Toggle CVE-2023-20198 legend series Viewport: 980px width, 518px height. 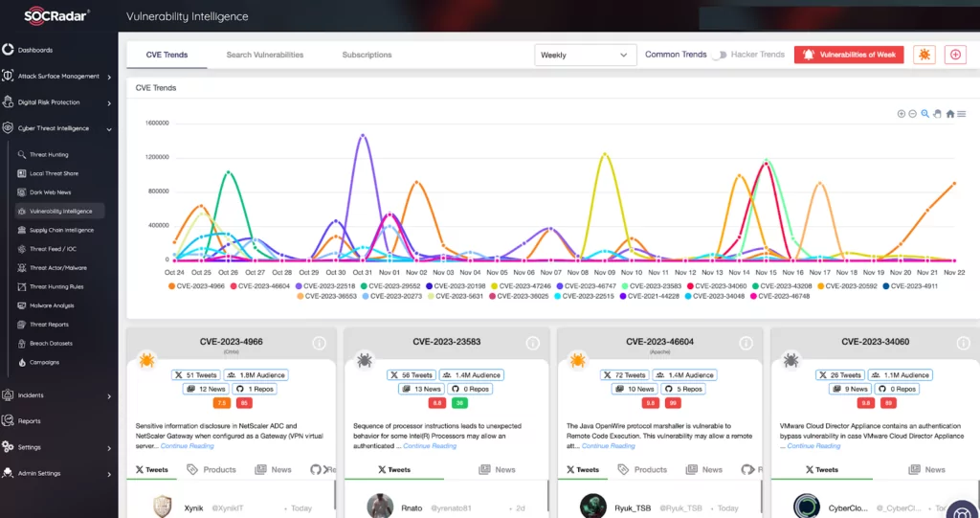coord(456,286)
